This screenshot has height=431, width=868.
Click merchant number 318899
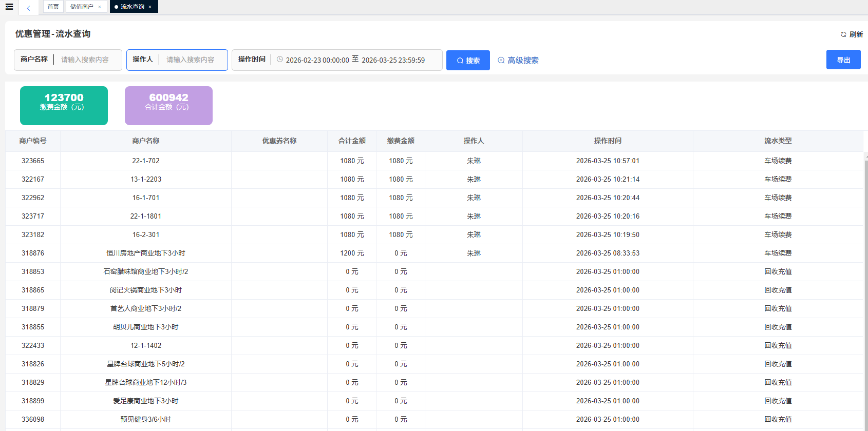pyautogui.click(x=33, y=401)
